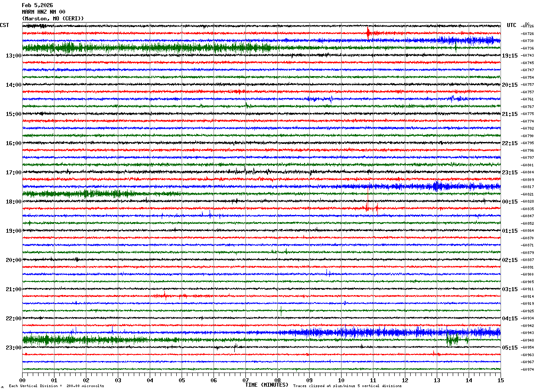
Task: Click minute tick label '05' on time axis
Action: click(x=182, y=380)
